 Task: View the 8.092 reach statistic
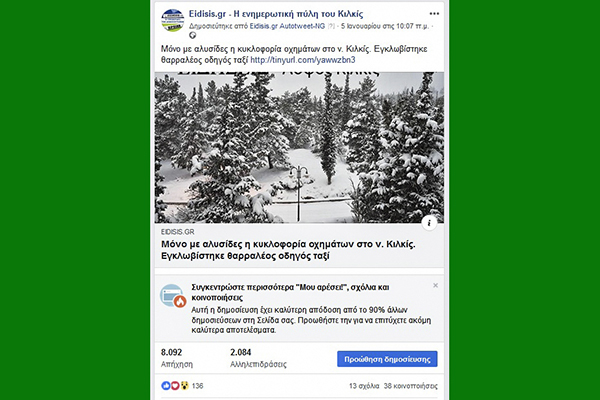(x=172, y=352)
